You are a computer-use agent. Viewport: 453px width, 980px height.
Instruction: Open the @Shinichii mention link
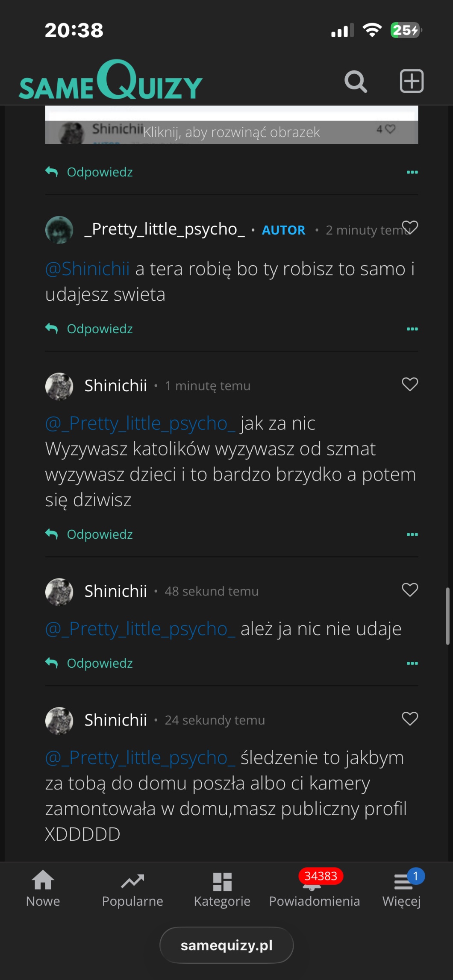click(88, 269)
